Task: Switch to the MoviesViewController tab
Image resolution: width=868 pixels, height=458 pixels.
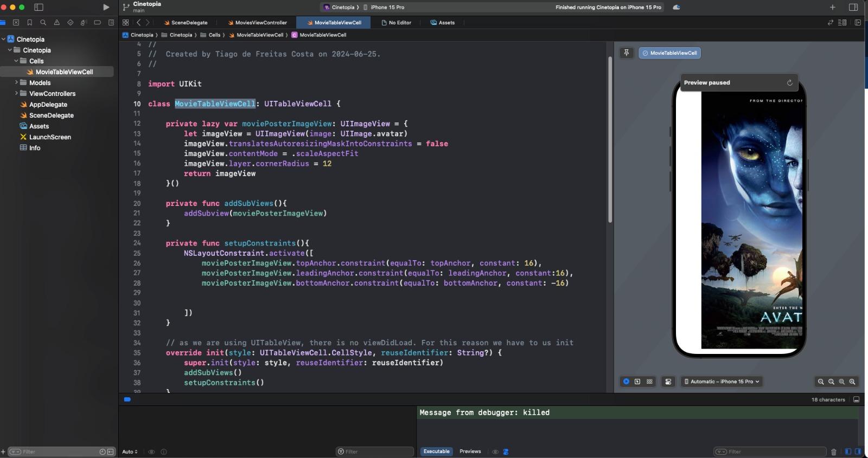Action: 258,22
